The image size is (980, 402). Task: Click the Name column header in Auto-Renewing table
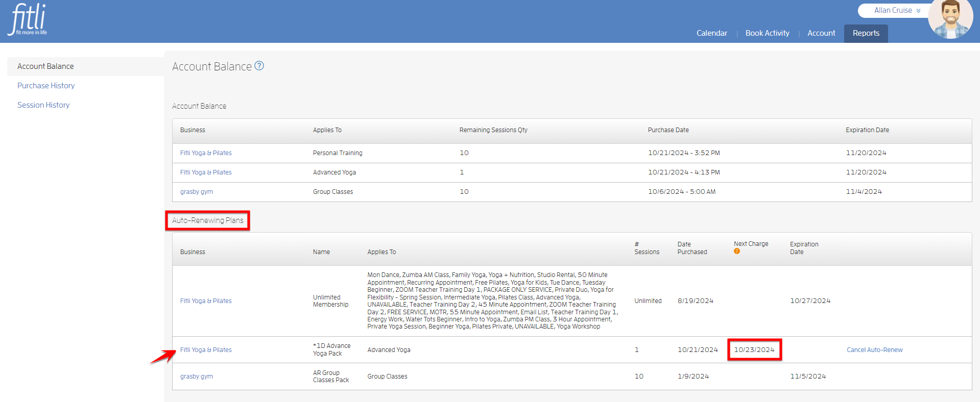(321, 252)
